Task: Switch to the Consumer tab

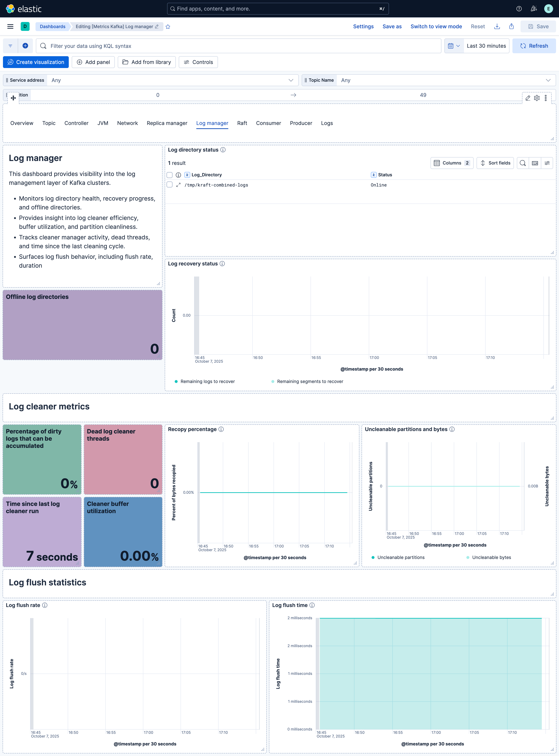Action: 268,123
